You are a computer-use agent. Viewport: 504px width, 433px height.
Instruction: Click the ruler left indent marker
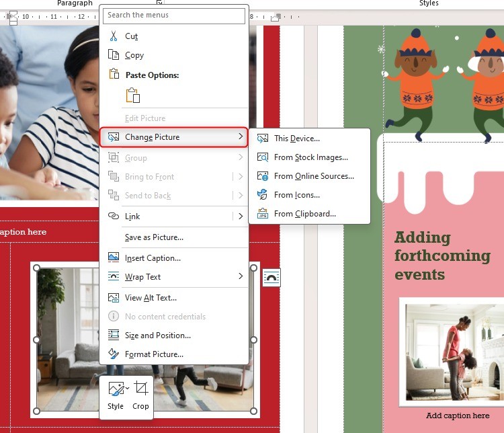click(13, 17)
